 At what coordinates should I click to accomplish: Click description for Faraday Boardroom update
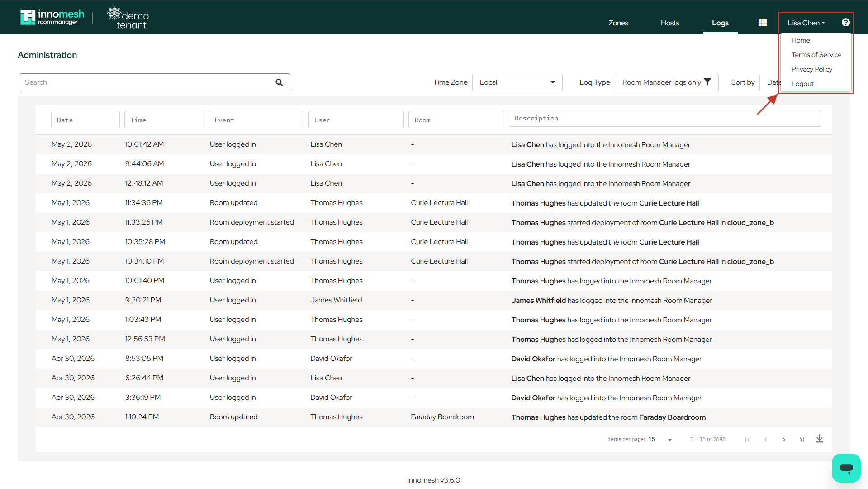coord(608,417)
